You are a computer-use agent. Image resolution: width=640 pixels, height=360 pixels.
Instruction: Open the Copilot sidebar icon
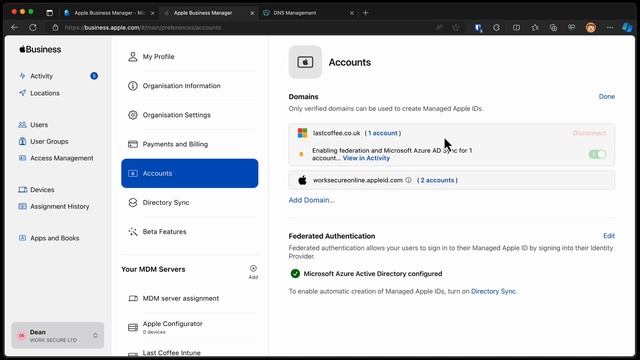627,28
